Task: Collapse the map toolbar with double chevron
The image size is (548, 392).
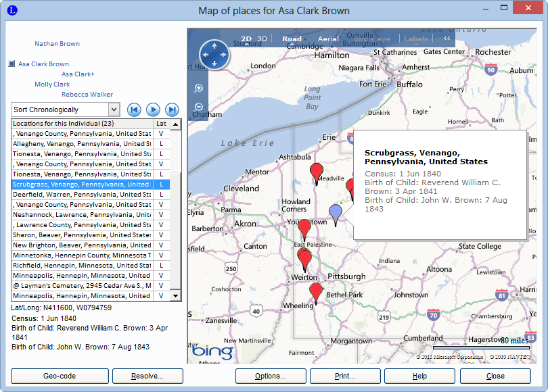Action: (x=447, y=38)
